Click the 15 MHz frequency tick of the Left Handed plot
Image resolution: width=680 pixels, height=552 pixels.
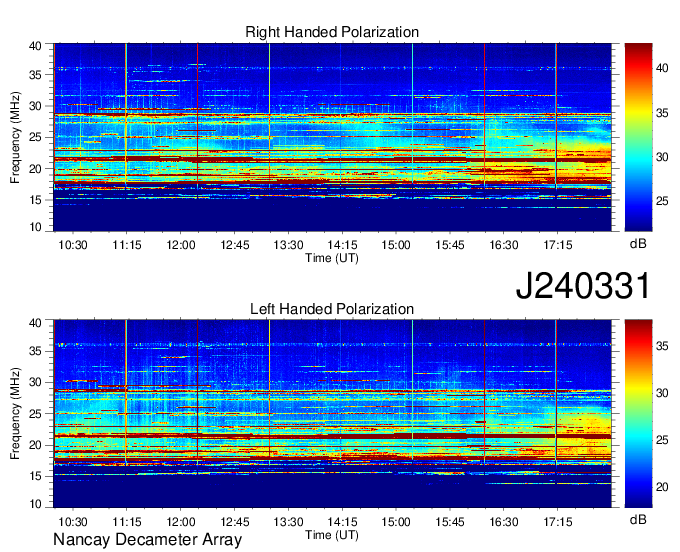[35, 476]
